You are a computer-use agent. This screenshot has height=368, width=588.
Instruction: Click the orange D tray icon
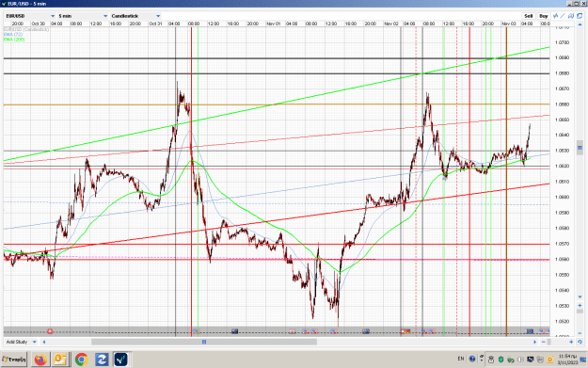[549, 360]
